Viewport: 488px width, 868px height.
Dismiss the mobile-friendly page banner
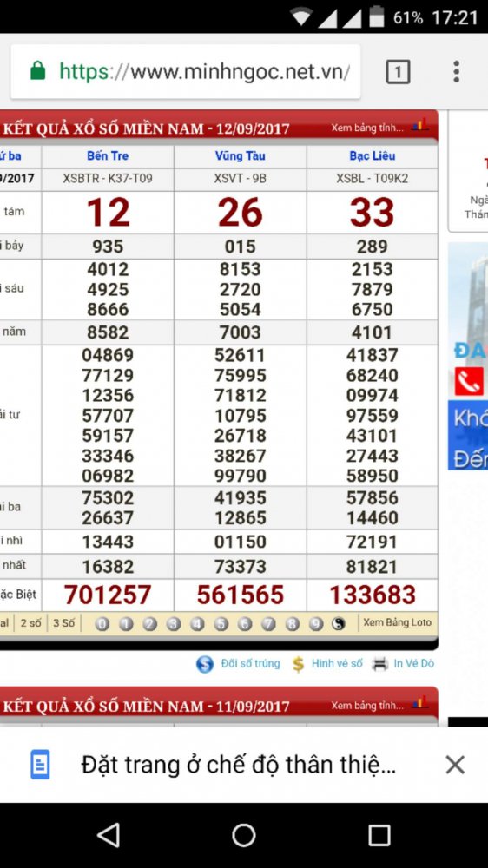[455, 766]
